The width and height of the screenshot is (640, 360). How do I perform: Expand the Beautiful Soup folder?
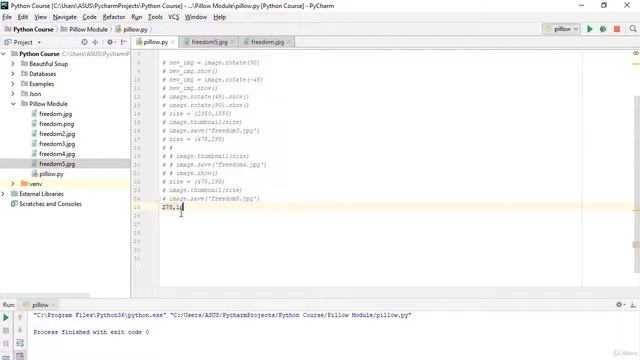(x=13, y=64)
